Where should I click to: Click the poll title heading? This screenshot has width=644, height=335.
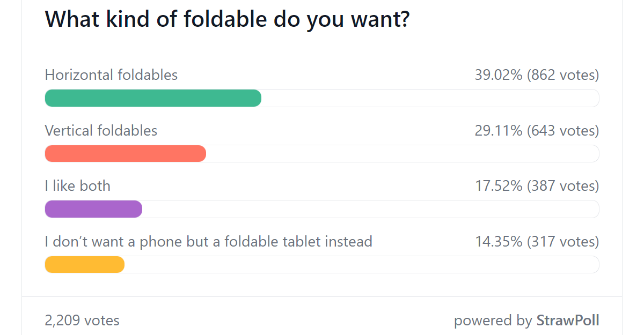[228, 19]
